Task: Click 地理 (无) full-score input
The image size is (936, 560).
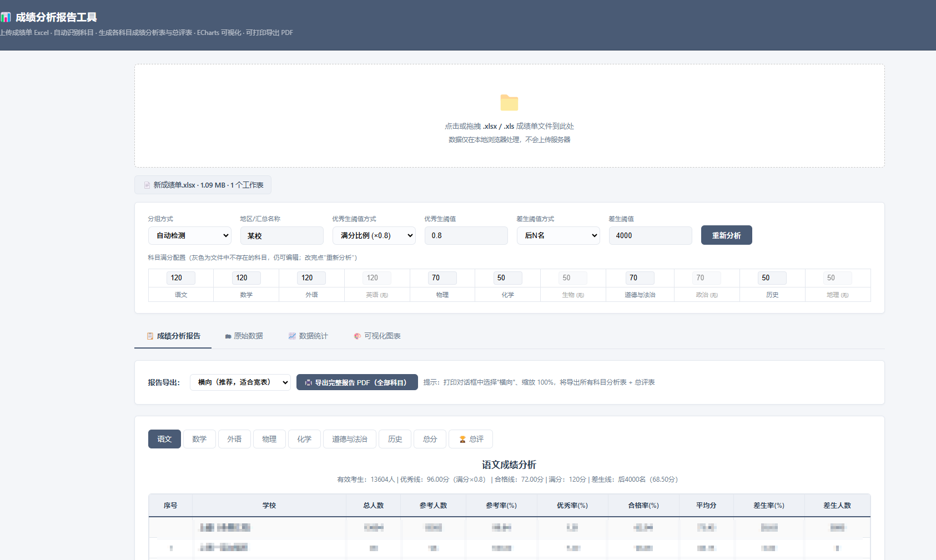Action: coord(838,278)
